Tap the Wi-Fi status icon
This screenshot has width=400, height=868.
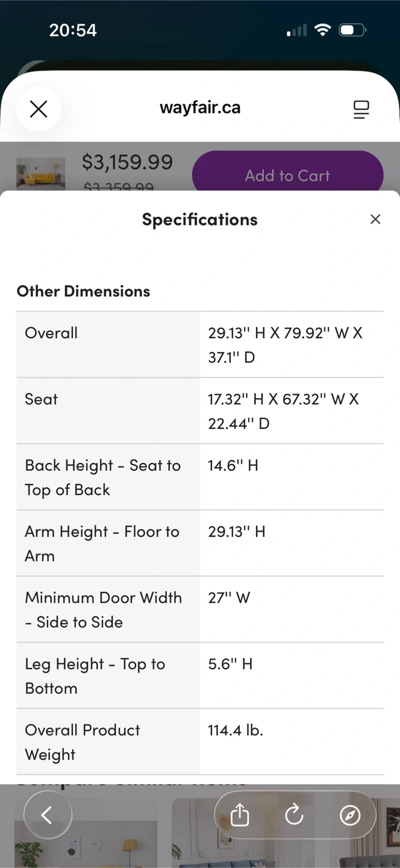(323, 30)
